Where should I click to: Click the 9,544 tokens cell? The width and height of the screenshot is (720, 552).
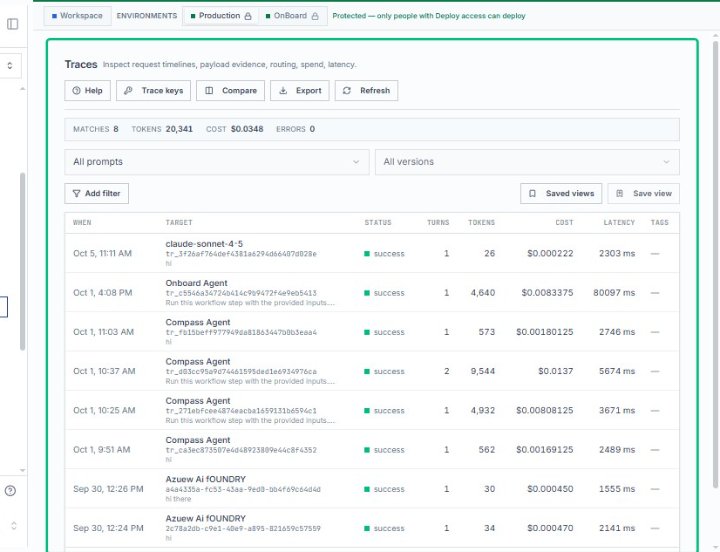coord(483,371)
